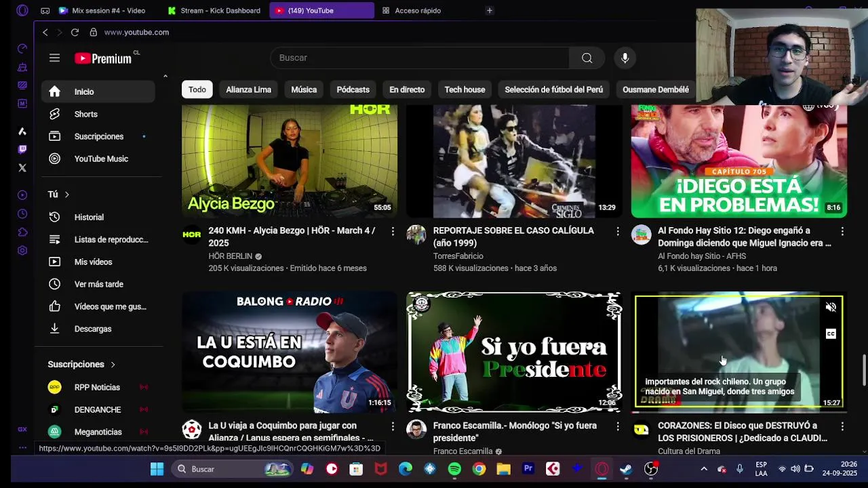Open Premiere Pro from the taskbar
The width and height of the screenshot is (868, 488).
click(528, 469)
